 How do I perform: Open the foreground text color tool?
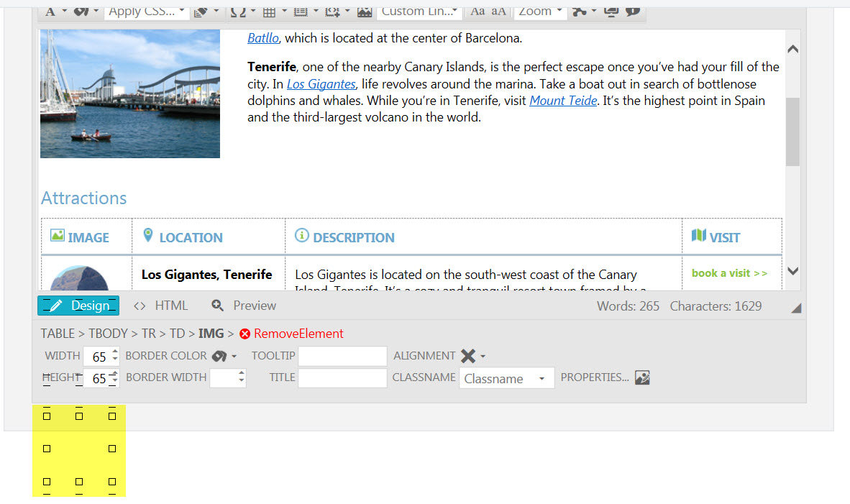pyautogui.click(x=50, y=12)
